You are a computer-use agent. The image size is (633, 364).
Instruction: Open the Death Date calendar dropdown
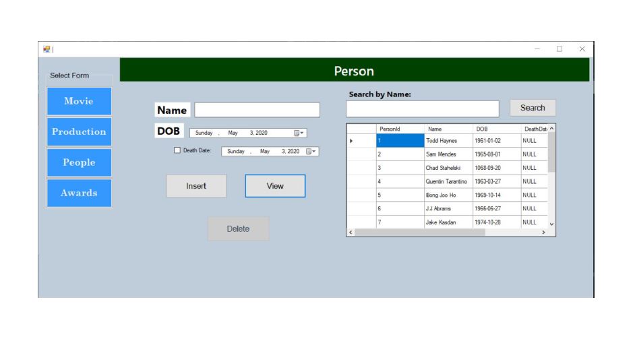click(x=311, y=152)
